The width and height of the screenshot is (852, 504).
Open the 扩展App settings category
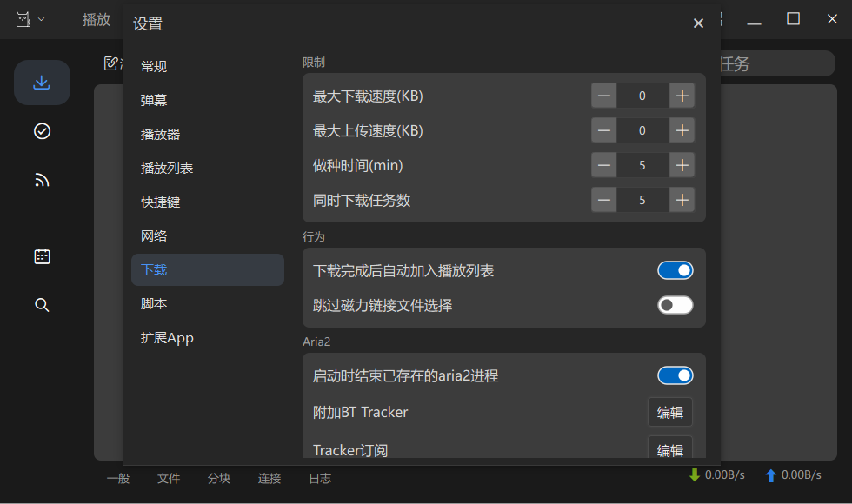208,338
